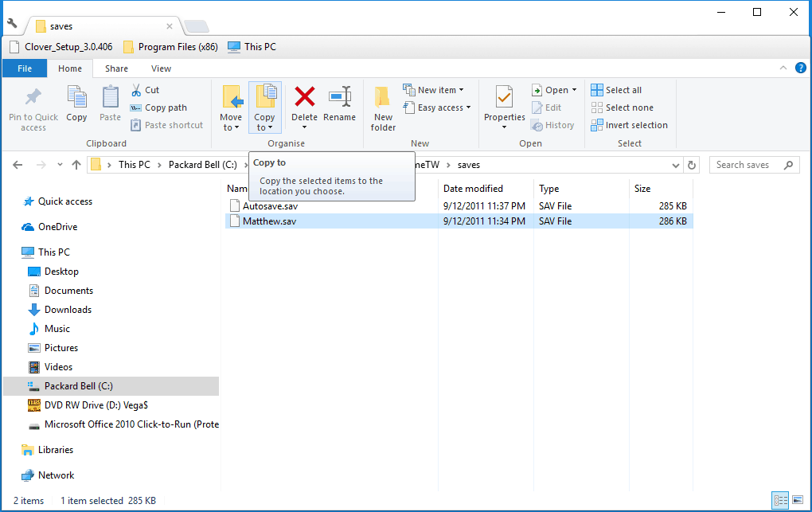The image size is (812, 512).
Task: Click saves in the address path
Action: (x=469, y=165)
